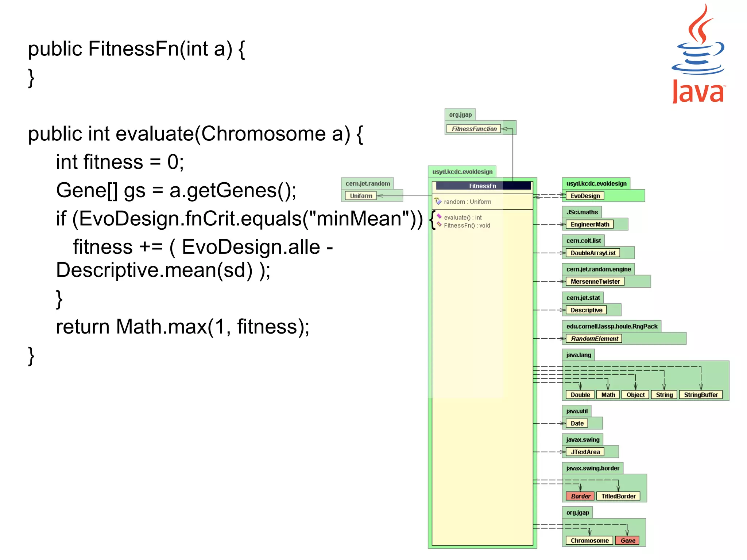Click the 'public FitnessFn(int a) {' code line
This screenshot has width=747, height=560.
coord(136,49)
